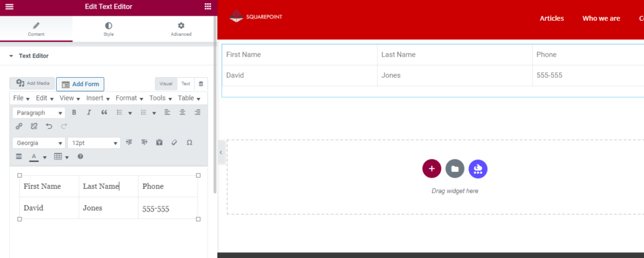The width and height of the screenshot is (644, 258).
Task: Toggle bold formatting in the editor toolbar
Action: [x=74, y=112]
